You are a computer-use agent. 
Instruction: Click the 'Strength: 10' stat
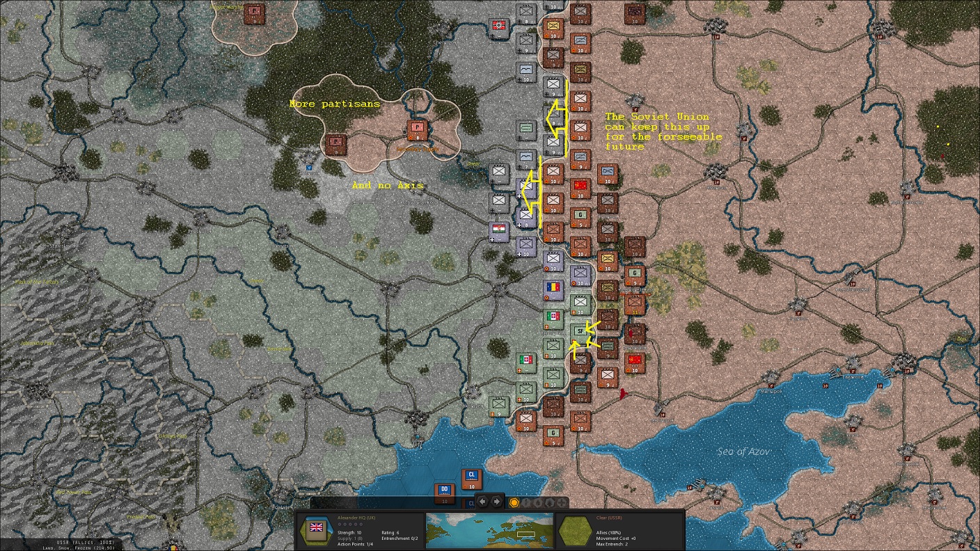(349, 532)
